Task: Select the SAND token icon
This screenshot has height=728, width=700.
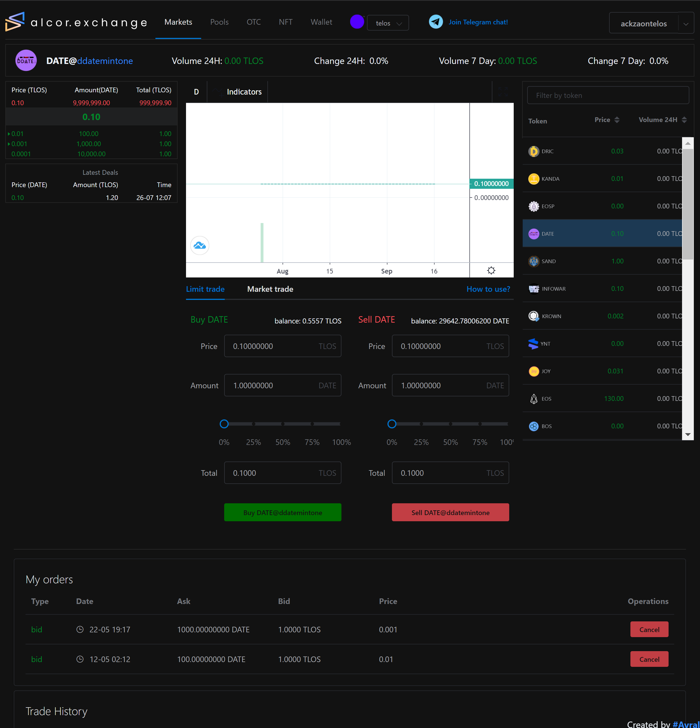Action: [x=534, y=261]
